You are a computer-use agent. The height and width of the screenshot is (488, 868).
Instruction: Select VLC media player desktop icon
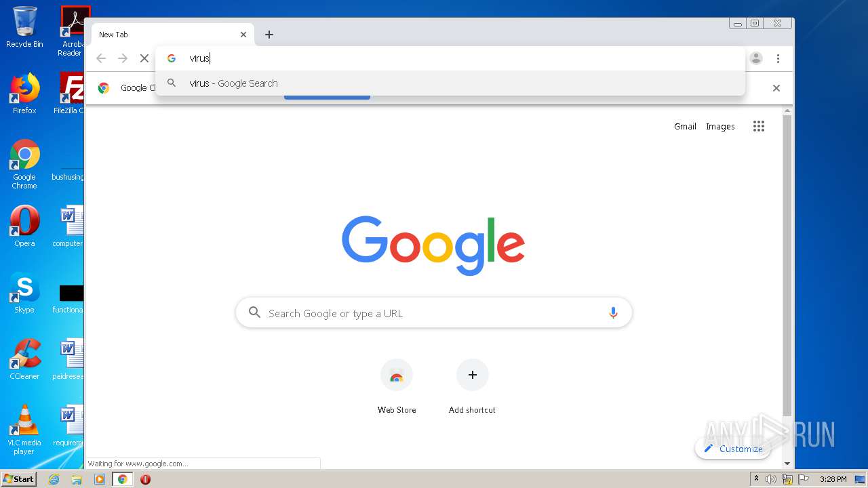[x=24, y=430]
